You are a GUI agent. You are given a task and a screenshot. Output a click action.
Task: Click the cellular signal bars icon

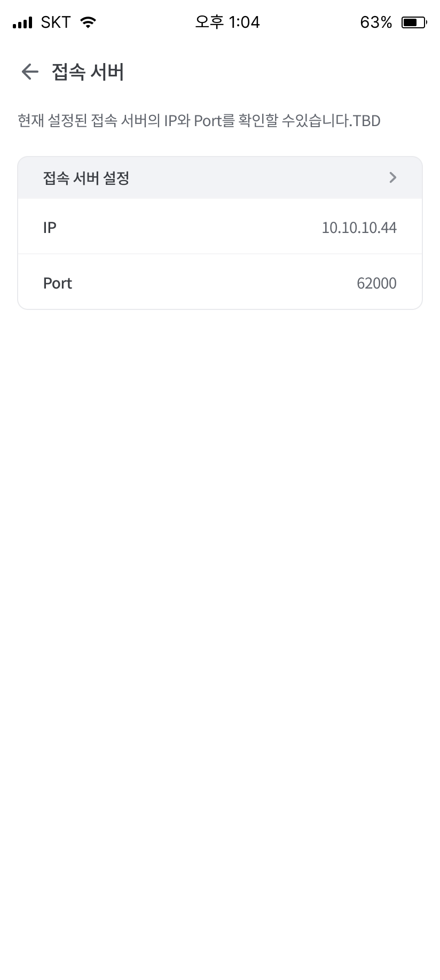click(x=22, y=23)
